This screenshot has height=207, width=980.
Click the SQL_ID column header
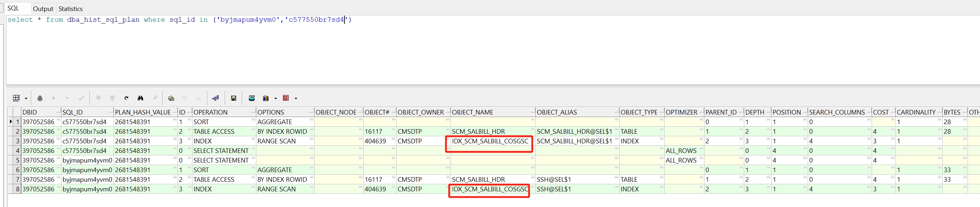[87, 112]
